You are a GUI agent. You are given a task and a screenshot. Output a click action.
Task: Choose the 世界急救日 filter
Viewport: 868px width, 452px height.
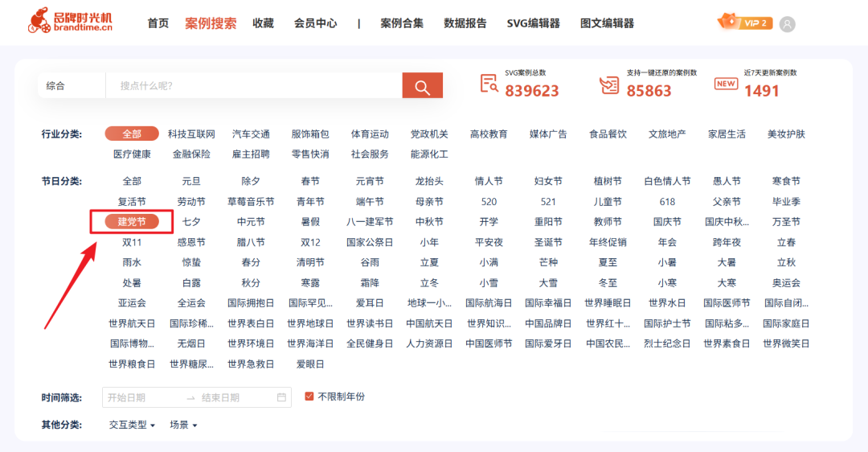tap(251, 364)
